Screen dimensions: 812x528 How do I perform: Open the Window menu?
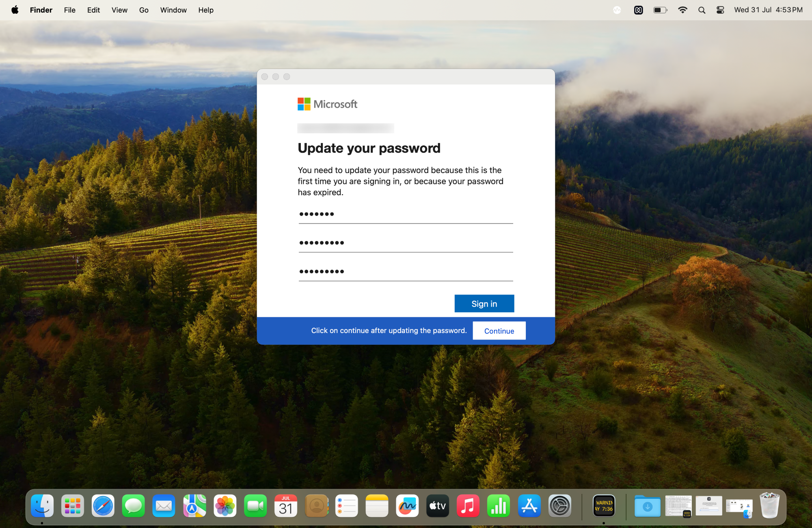173,10
